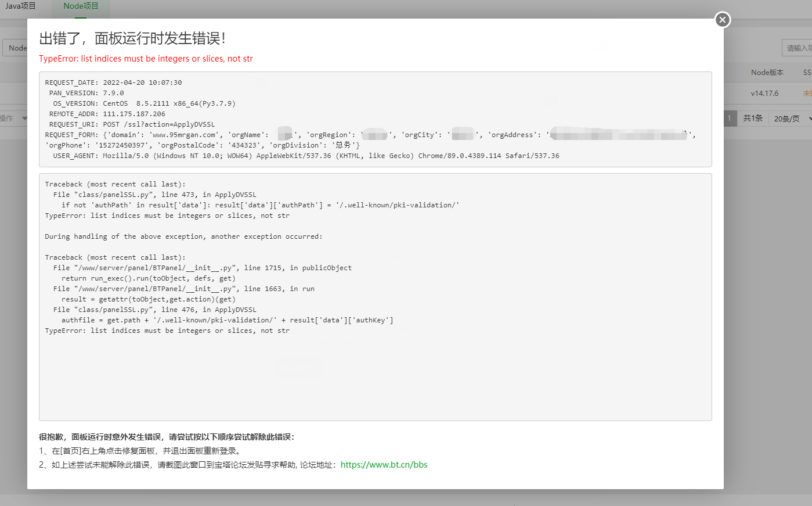Click step 1 about repairing the panel
This screenshot has height=506, width=812.
(x=140, y=451)
